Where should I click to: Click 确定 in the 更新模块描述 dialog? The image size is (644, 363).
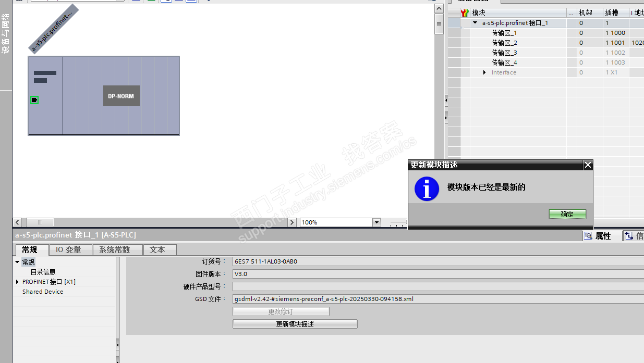click(x=567, y=214)
